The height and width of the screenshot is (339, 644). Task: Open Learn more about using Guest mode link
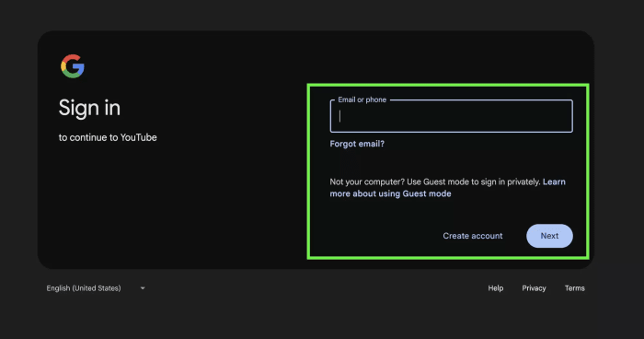(447, 188)
